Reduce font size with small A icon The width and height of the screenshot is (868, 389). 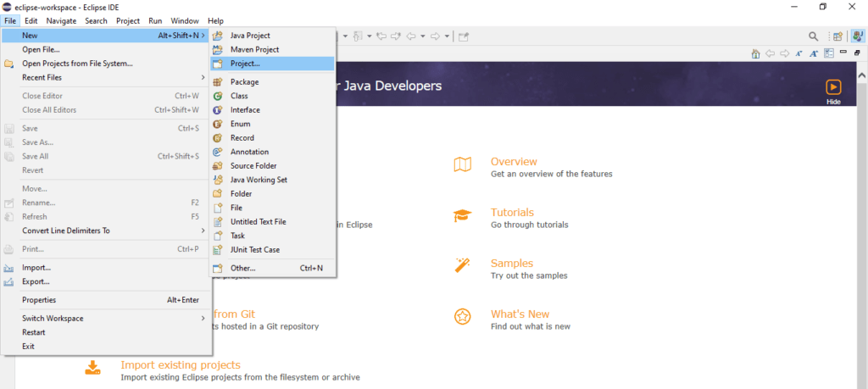click(798, 53)
